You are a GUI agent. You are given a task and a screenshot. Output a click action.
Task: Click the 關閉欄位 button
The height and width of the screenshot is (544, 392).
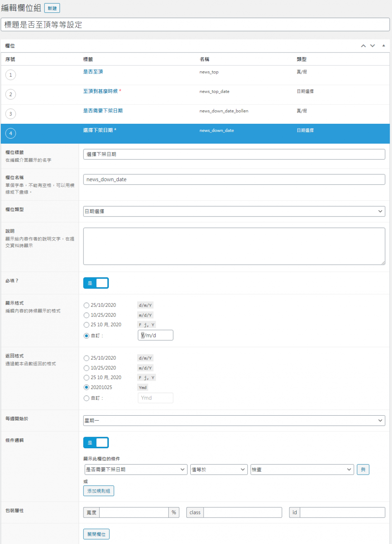(x=96, y=534)
